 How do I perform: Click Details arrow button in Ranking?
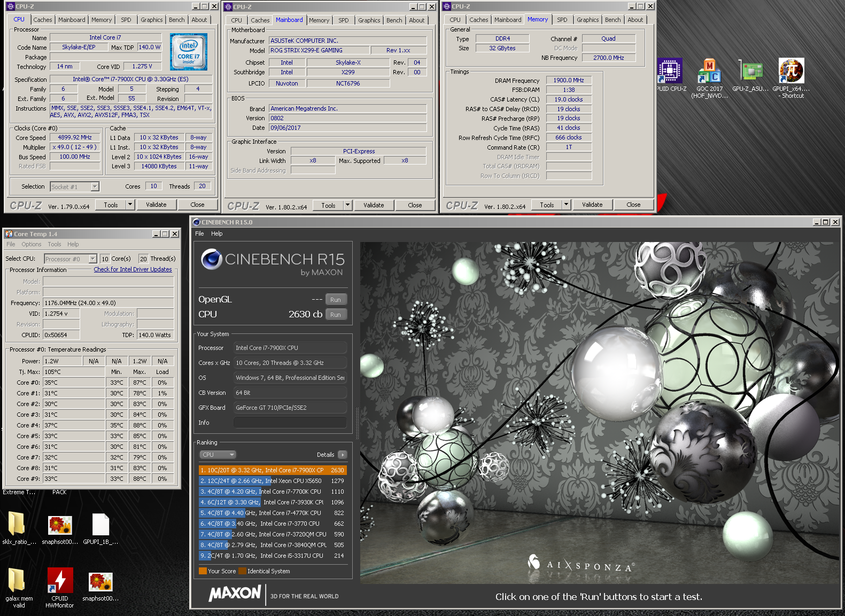pos(343,455)
